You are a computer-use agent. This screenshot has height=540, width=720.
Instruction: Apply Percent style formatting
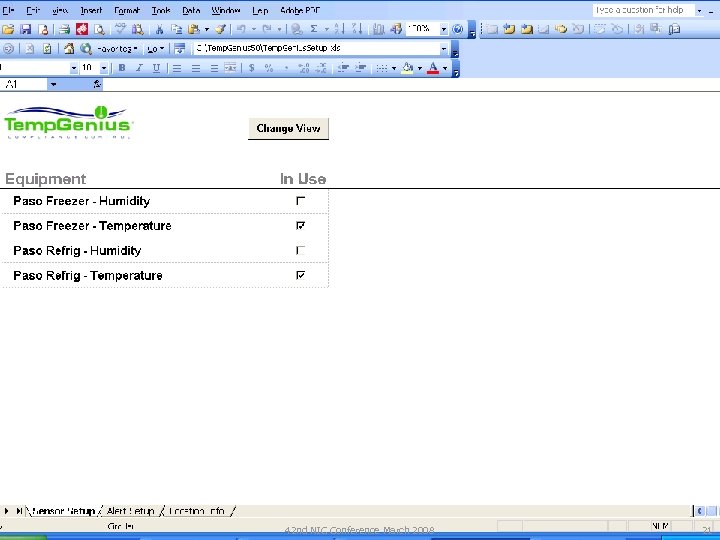tap(269, 68)
